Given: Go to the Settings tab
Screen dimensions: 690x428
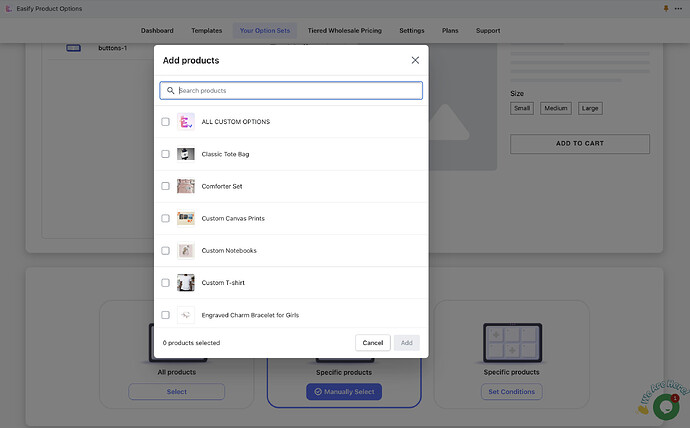Looking at the screenshot, I should coord(412,30).
